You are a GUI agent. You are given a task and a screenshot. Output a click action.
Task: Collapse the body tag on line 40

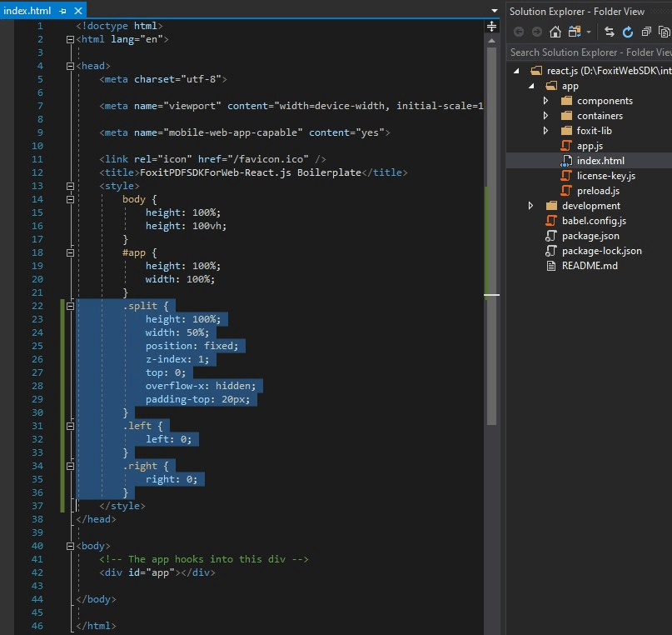tap(70, 546)
